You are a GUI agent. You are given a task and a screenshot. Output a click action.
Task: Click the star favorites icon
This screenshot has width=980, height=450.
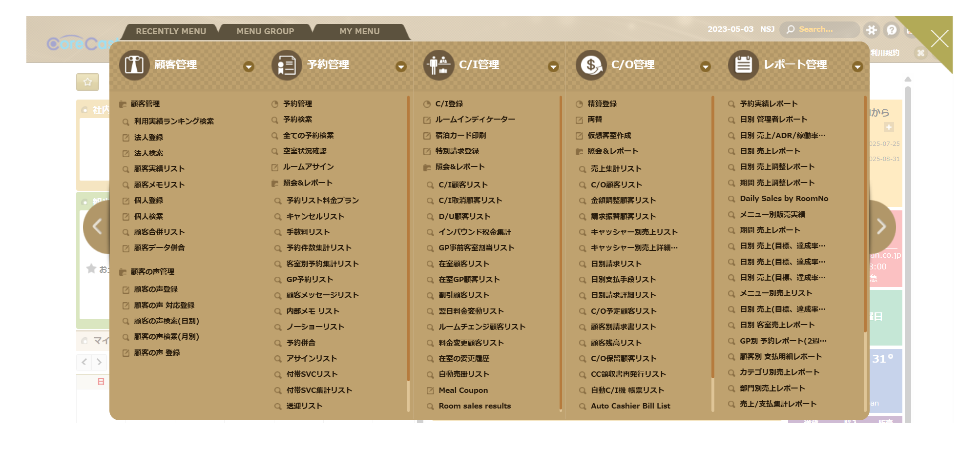(88, 82)
